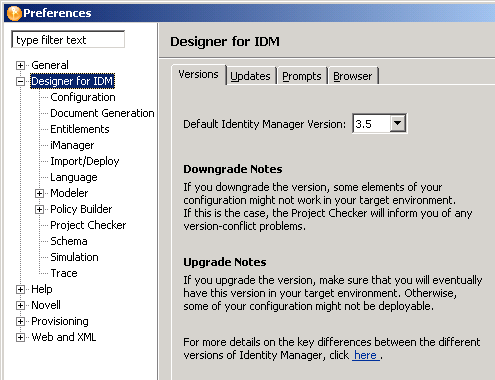Expand the Provisioning tree node

(20, 321)
